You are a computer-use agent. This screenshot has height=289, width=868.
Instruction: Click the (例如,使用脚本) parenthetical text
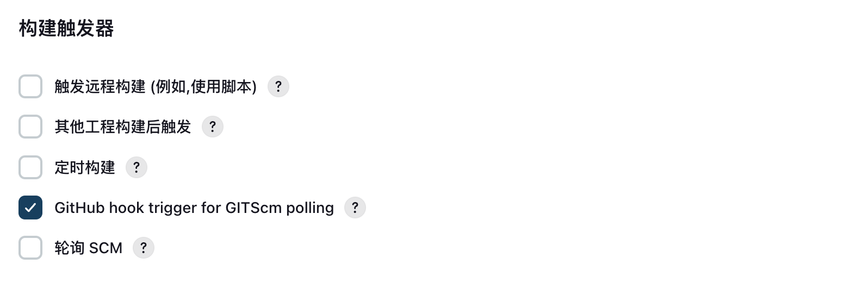204,86
